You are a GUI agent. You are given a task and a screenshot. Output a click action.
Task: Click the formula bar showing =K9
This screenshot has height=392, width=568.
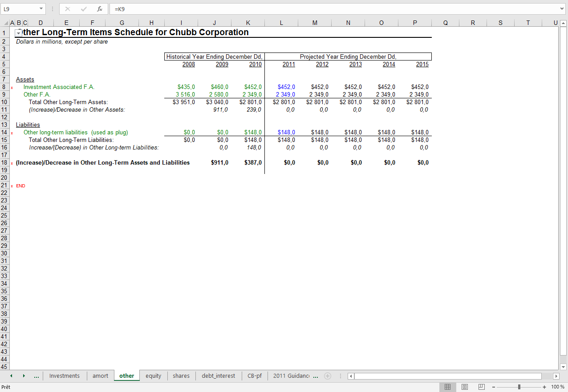click(x=334, y=8)
